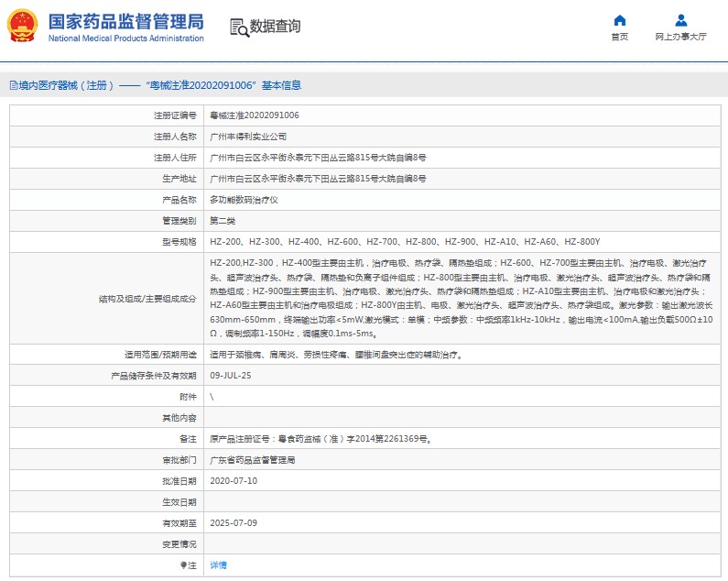Image resolution: width=728 pixels, height=581 pixels.
Task: Click the 生效日期 row label
Action: [x=179, y=502]
